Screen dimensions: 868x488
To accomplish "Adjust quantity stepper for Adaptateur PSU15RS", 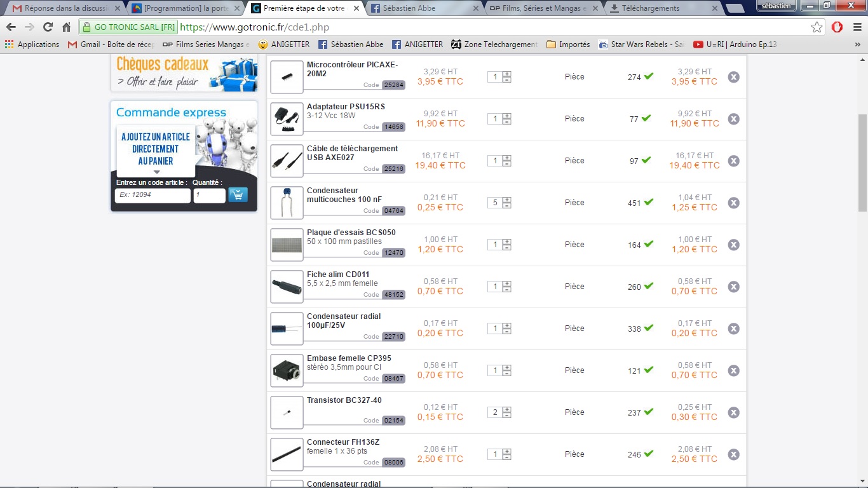I will (x=506, y=119).
